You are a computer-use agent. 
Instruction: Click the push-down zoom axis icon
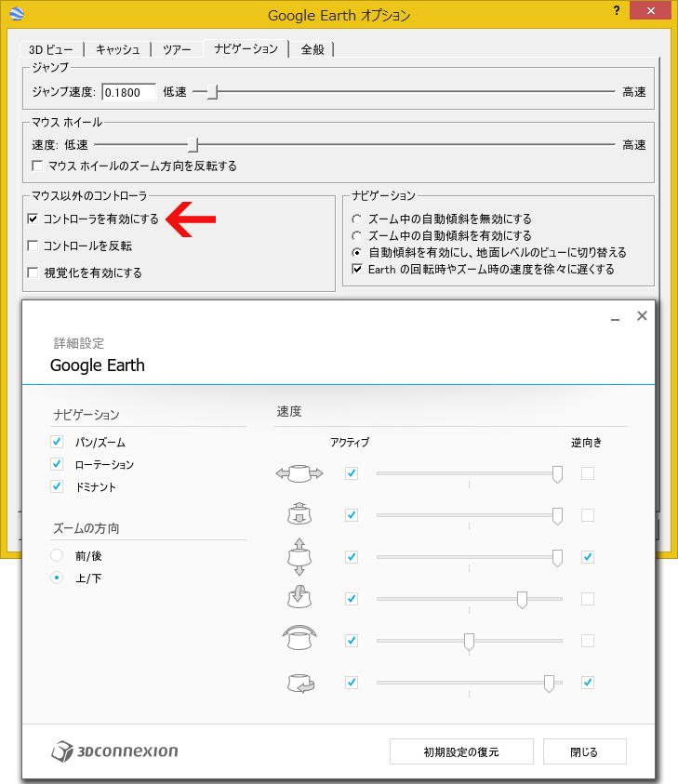pos(299,513)
